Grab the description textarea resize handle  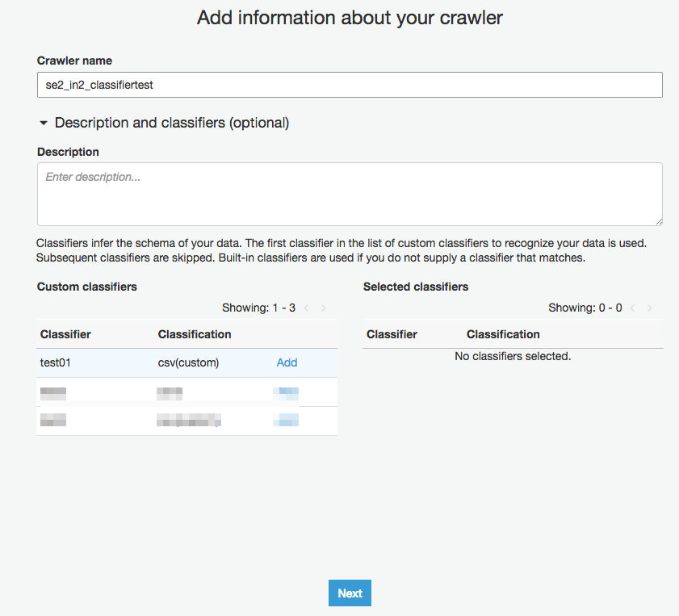659,222
